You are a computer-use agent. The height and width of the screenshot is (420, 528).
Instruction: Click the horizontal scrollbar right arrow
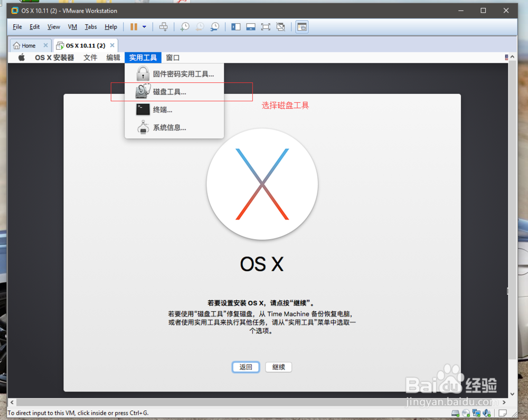(x=504, y=402)
